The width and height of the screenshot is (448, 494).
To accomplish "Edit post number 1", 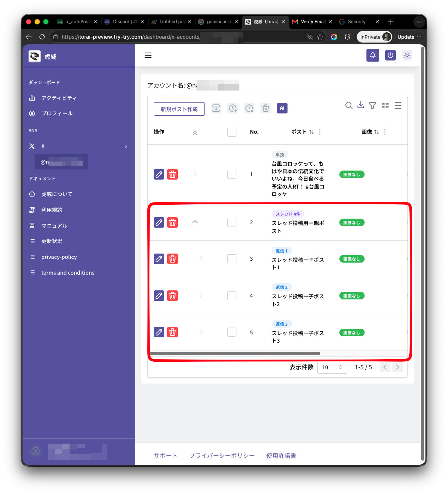I will pyautogui.click(x=159, y=174).
